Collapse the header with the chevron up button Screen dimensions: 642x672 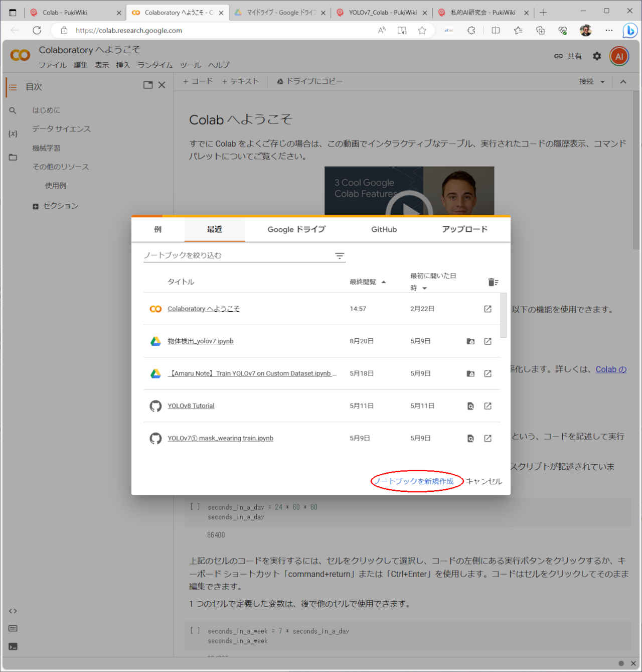[623, 82]
